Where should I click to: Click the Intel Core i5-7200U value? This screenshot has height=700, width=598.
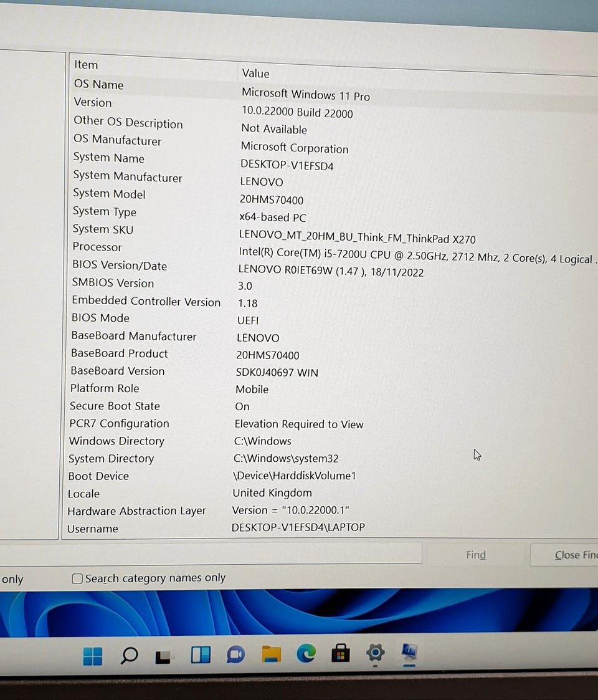[x=417, y=256]
